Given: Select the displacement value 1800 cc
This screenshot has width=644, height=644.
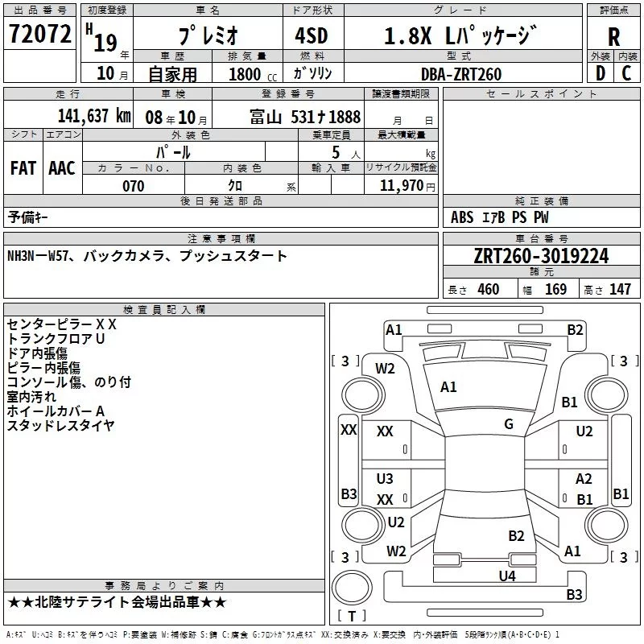Looking at the screenshot, I should [x=253, y=74].
